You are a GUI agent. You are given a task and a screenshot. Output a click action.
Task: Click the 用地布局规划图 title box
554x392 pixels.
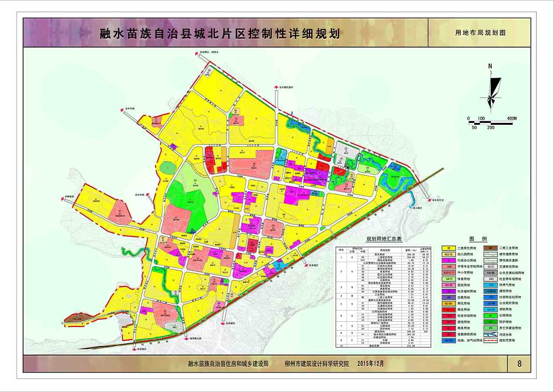point(480,33)
